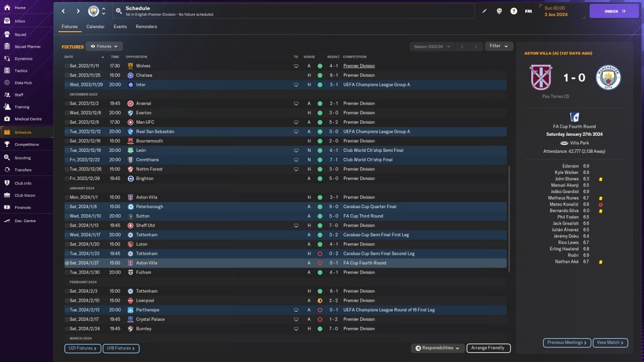Screen dimensions: 644x362
Task: Open Previous Meetings
Action: 567,343
